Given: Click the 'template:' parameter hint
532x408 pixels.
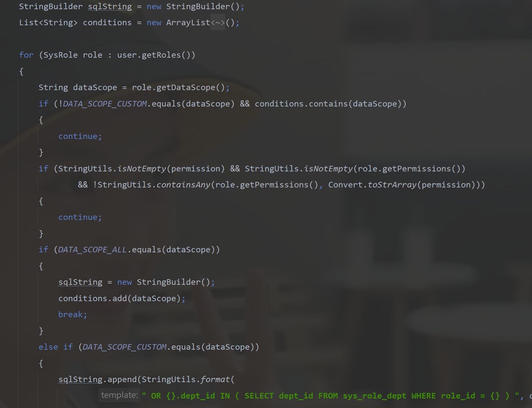Looking at the screenshot, I should (x=119, y=395).
